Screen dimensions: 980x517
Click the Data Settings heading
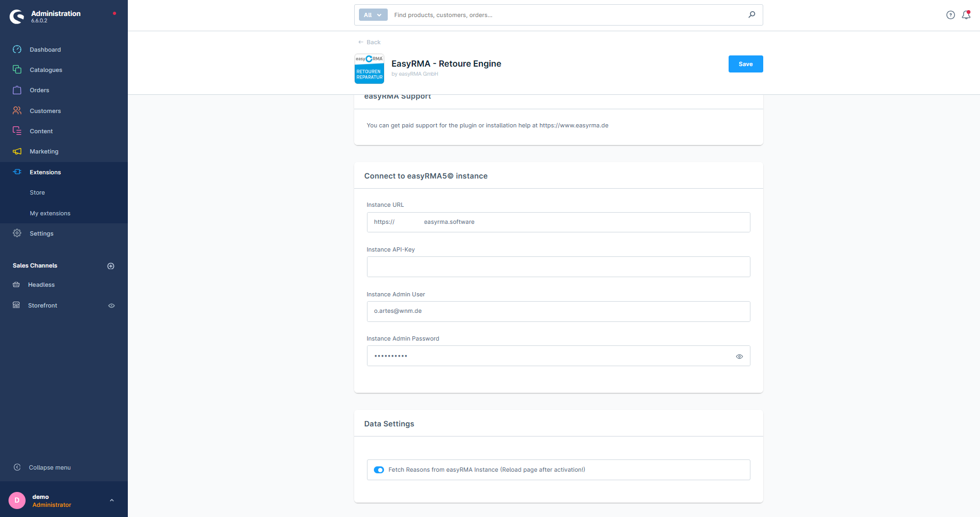(x=389, y=424)
